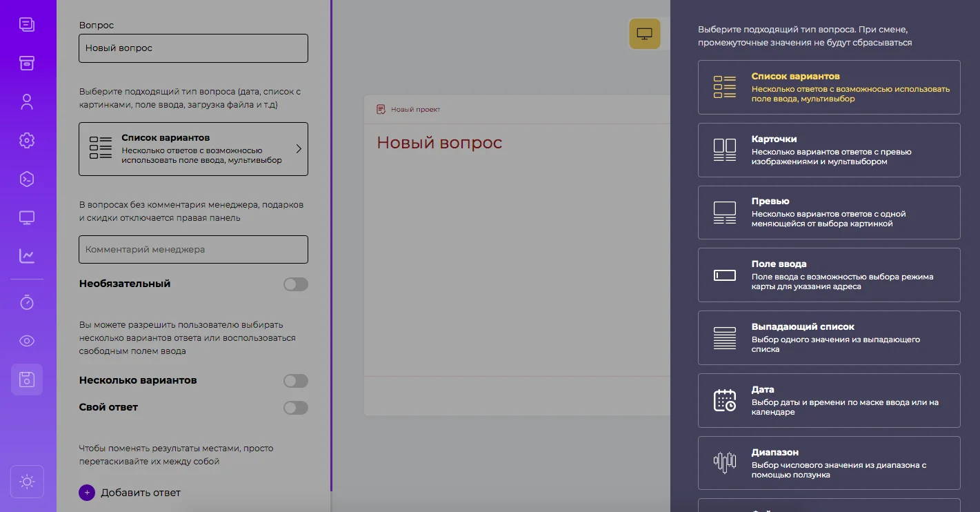Image resolution: width=980 pixels, height=512 pixels.
Task: Click the Дата calendar clock icon
Action: coord(725,400)
